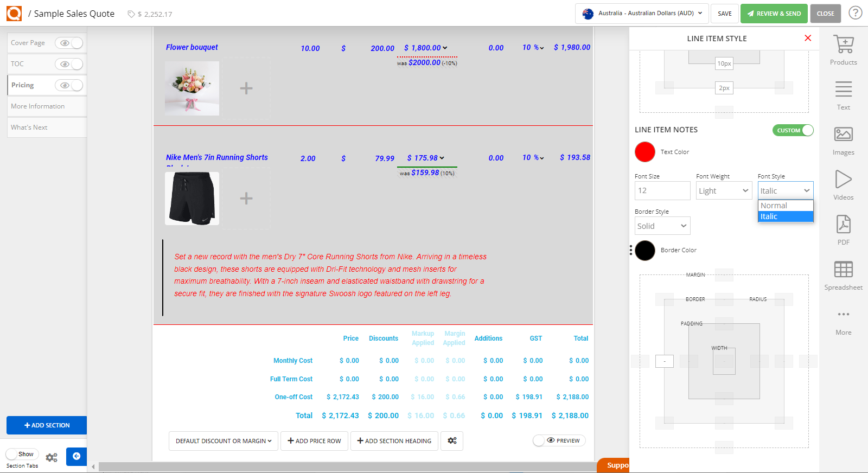
Task: Click the Pricing section tab
Action: pos(22,85)
